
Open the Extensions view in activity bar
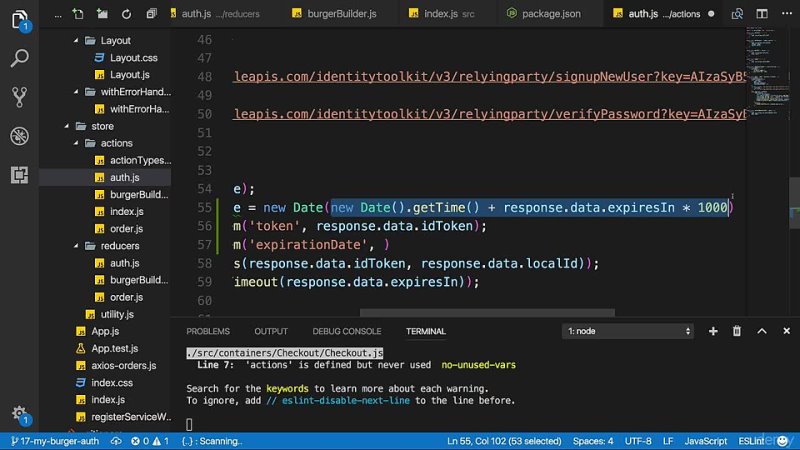pos(19,175)
